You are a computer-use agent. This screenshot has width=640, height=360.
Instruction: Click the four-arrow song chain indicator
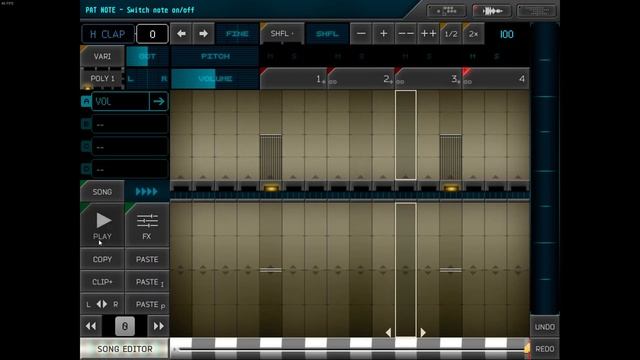(147, 191)
